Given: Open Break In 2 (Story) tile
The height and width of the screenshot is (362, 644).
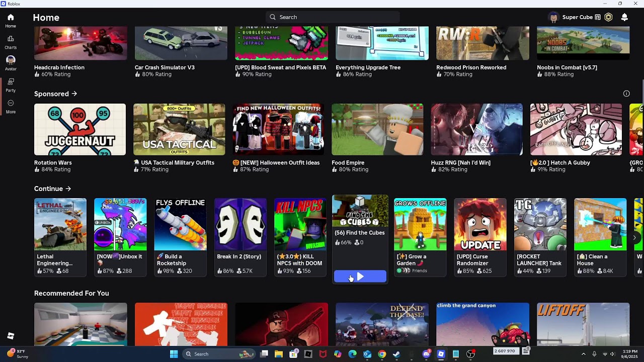Looking at the screenshot, I should 240,237.
